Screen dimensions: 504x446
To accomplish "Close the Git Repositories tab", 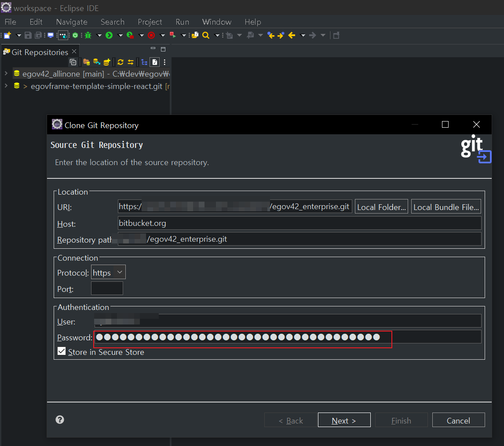I will click(74, 52).
